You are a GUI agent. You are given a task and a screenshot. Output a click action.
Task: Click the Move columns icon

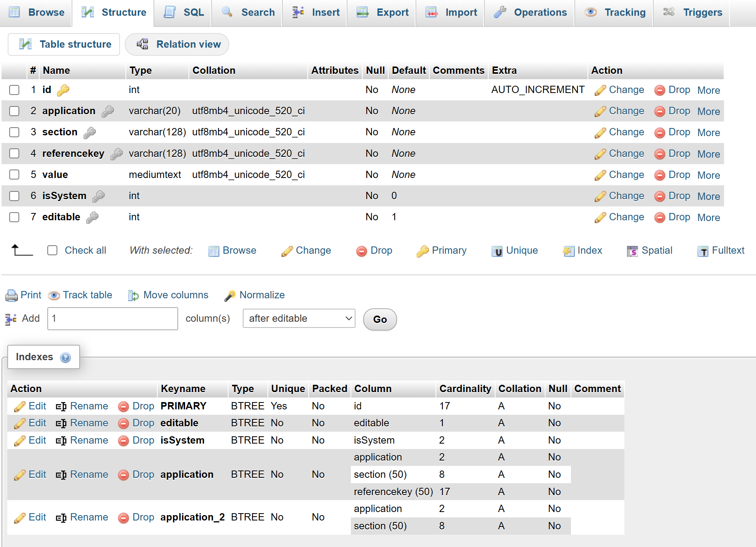click(133, 295)
